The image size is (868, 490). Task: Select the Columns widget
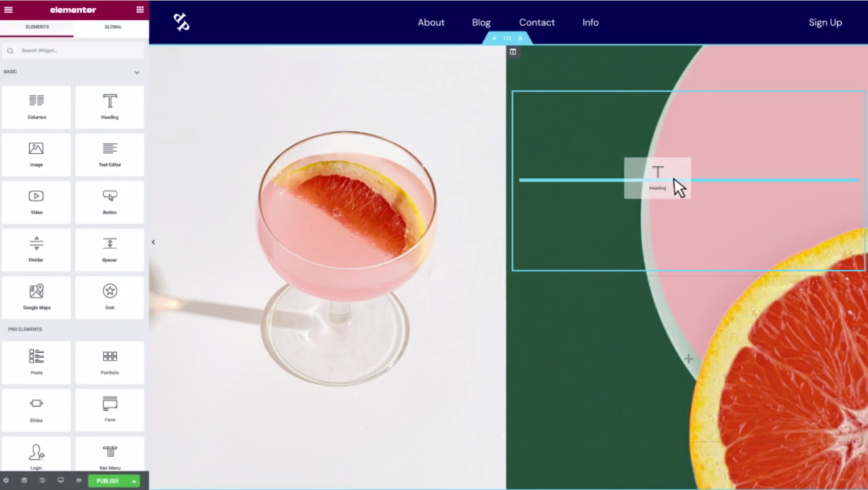[x=36, y=107]
